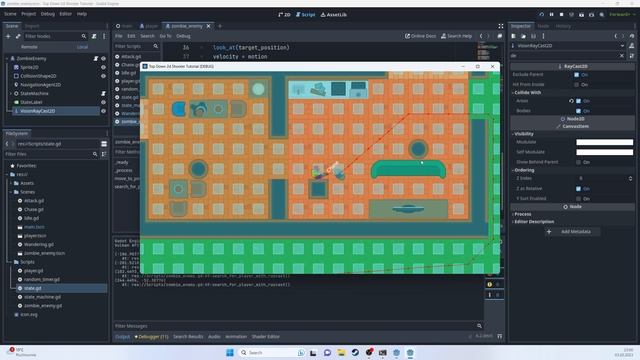This screenshot has height=360, width=640.
Task: Expand the Process section
Action: [522, 214]
